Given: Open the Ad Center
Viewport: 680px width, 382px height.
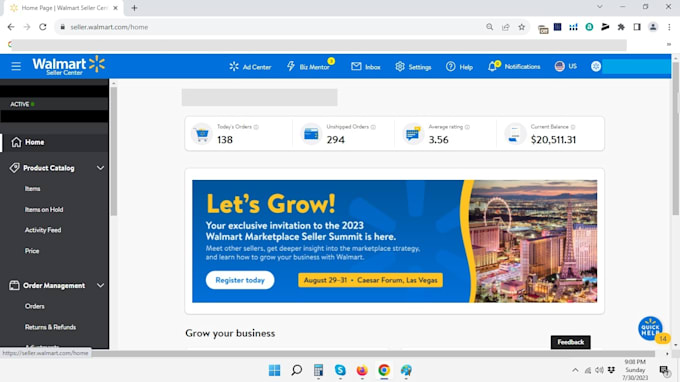Looking at the screenshot, I should [250, 67].
